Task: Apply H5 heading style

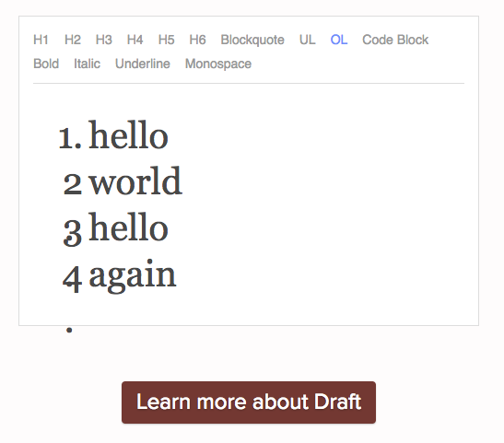Action: click(166, 40)
